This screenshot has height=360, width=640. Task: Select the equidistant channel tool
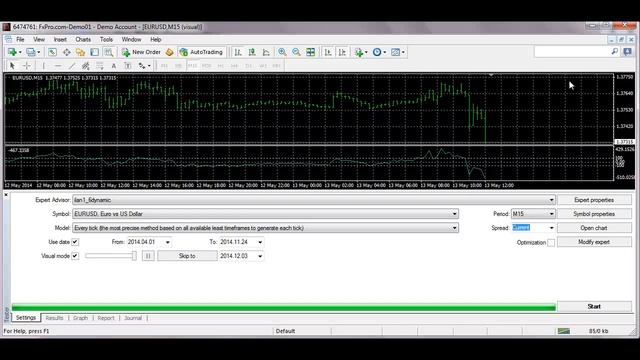(86, 66)
